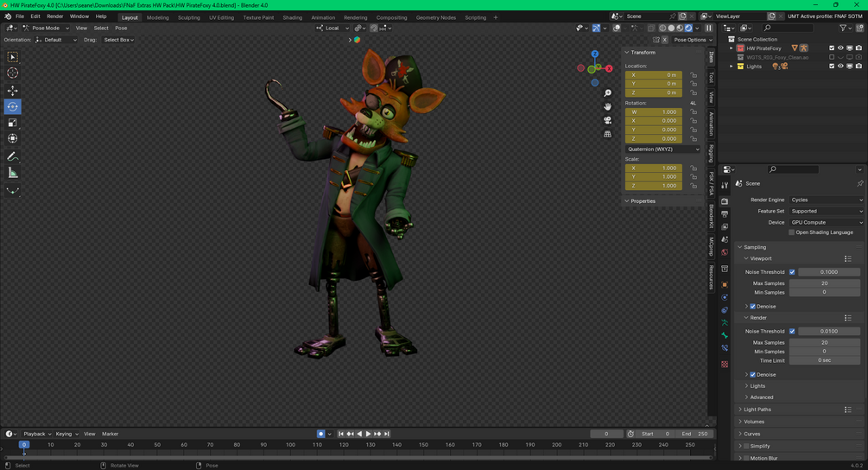The image size is (868, 470).
Task: Select the Annotate tool
Action: click(12, 156)
